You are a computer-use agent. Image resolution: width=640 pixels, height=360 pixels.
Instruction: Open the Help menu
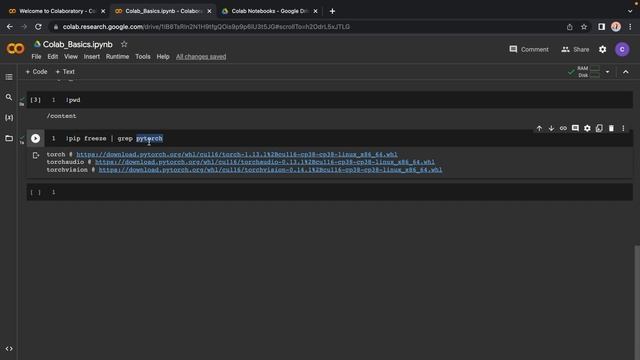click(163, 57)
